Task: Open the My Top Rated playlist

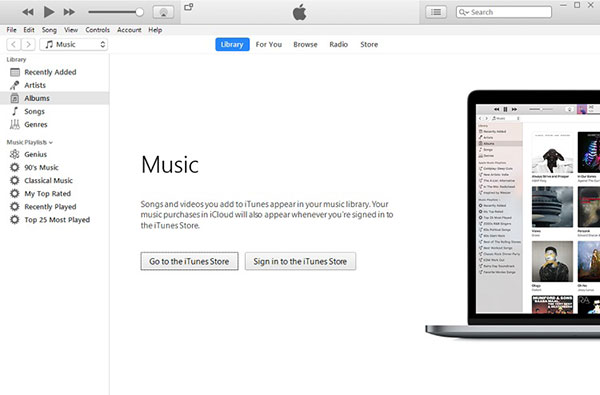Action: coord(47,194)
